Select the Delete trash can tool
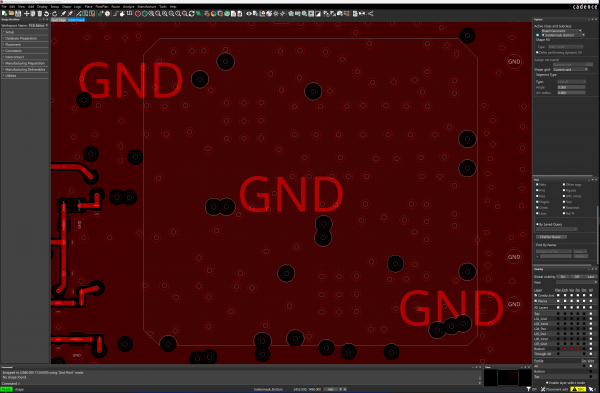Image resolution: width=600 pixels, height=393 pixels. pyautogui.click(x=39, y=13)
